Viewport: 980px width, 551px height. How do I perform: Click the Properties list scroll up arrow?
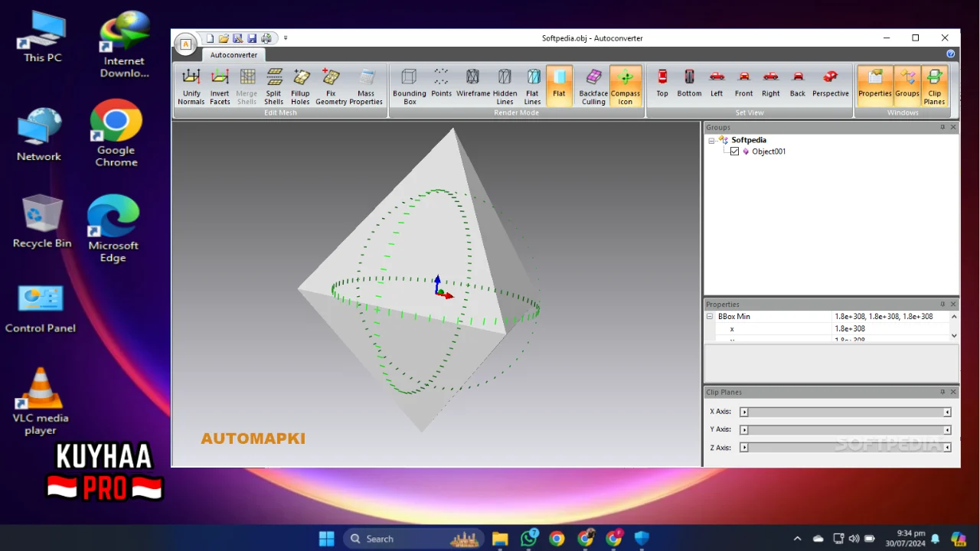pos(954,317)
